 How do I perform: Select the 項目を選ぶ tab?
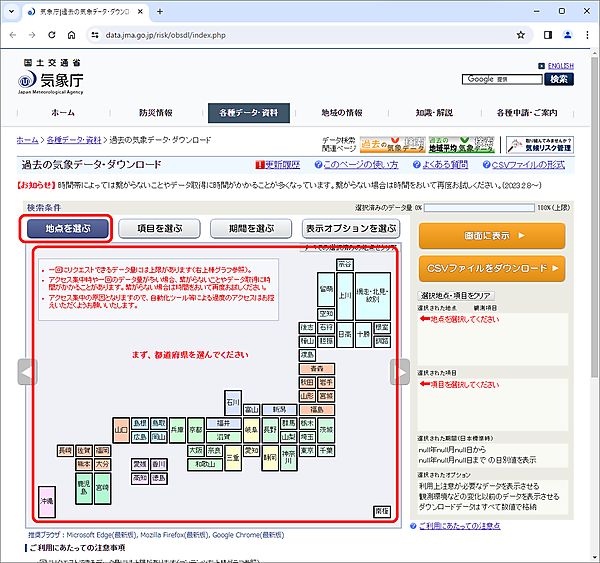pyautogui.click(x=160, y=228)
